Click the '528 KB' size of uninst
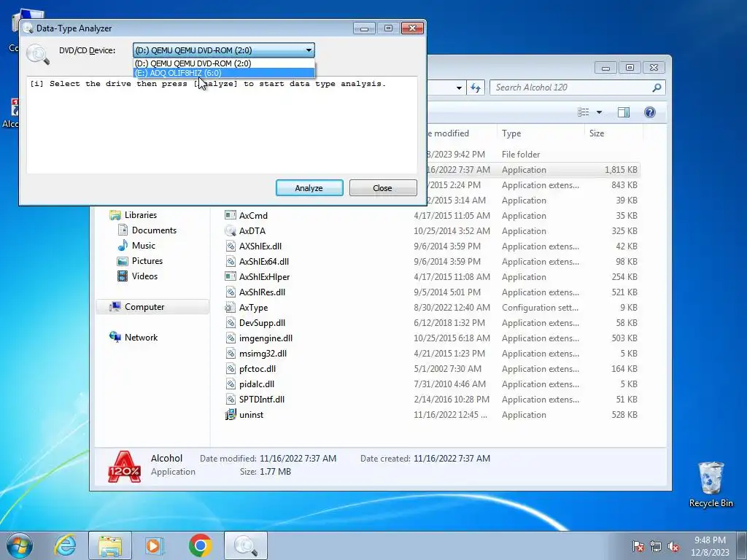This screenshot has width=747, height=560. 624,415
